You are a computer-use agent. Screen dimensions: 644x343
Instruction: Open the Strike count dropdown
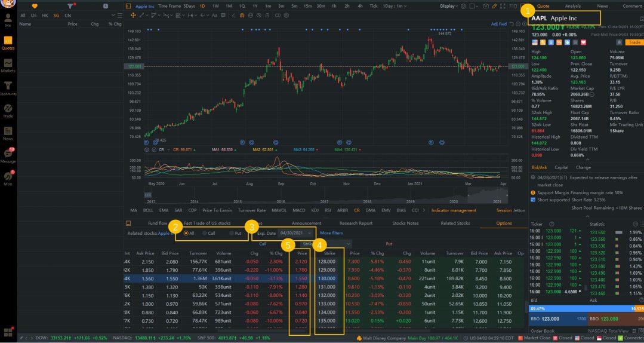[326, 244]
